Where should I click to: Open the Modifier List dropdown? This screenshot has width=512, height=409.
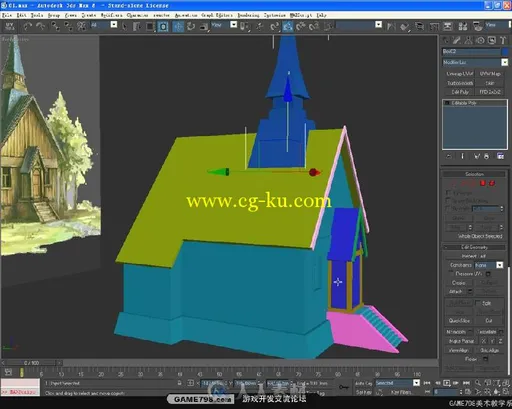pos(505,62)
